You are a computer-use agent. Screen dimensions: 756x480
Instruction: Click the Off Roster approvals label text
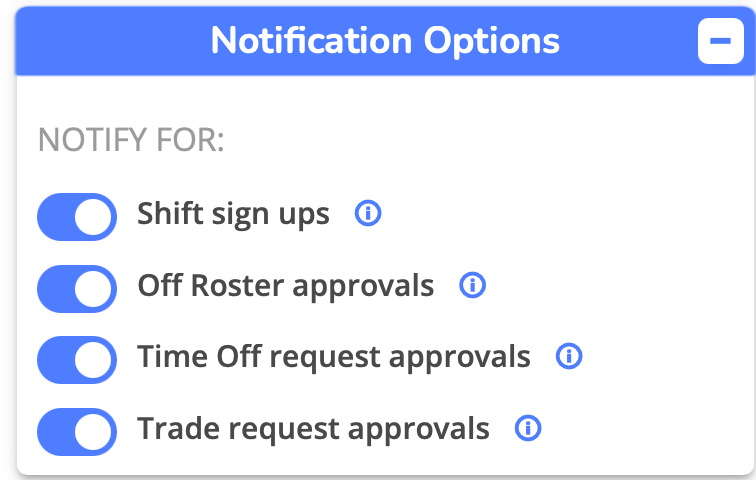(x=286, y=286)
